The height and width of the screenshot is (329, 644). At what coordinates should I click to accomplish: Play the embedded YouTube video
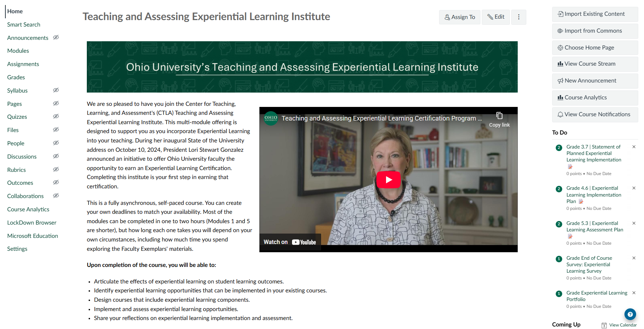388,180
